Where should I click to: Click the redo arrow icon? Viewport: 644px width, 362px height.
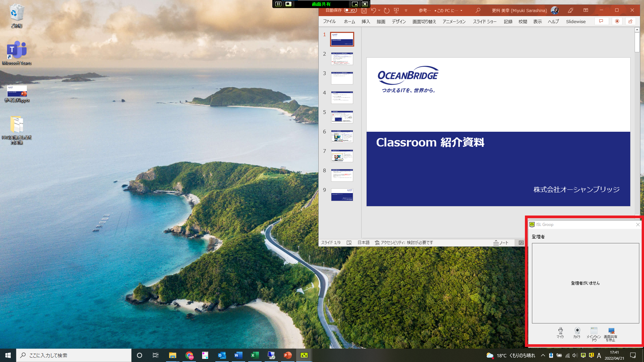pos(387,10)
